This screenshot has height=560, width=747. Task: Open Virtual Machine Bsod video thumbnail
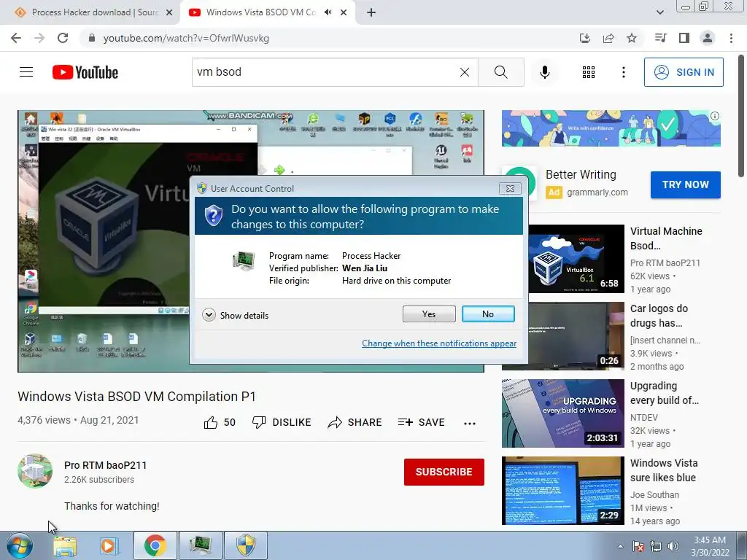576,259
